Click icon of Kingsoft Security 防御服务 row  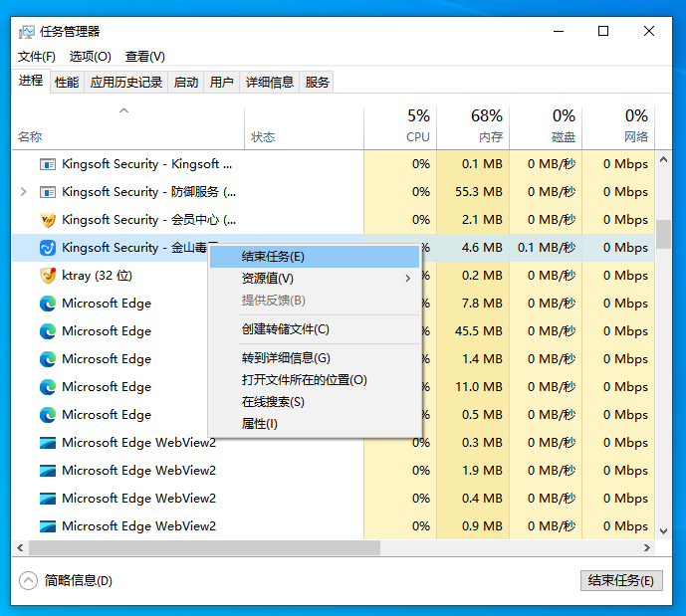pos(48,192)
